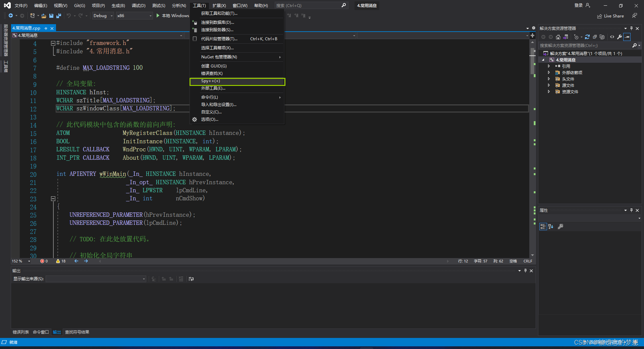
Task: Click the Open File folder icon
Action: 44,16
